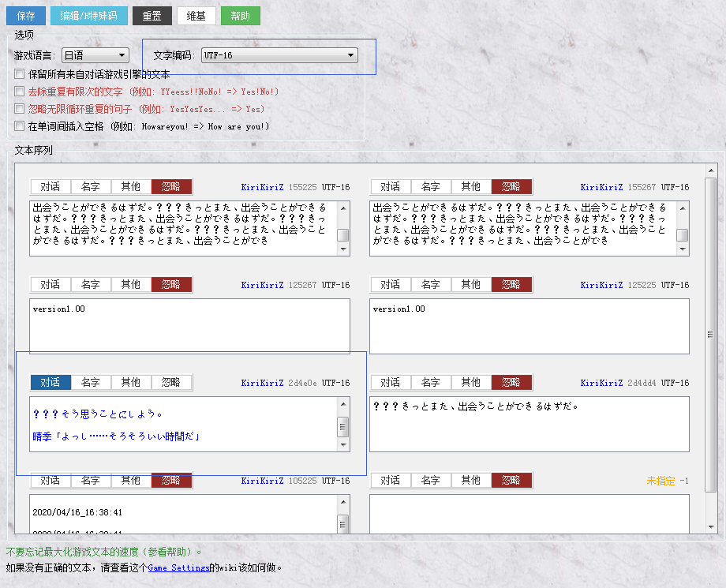The height and width of the screenshot is (588, 726).
Task: Open the 维基 wiki button
Action: pos(196,16)
